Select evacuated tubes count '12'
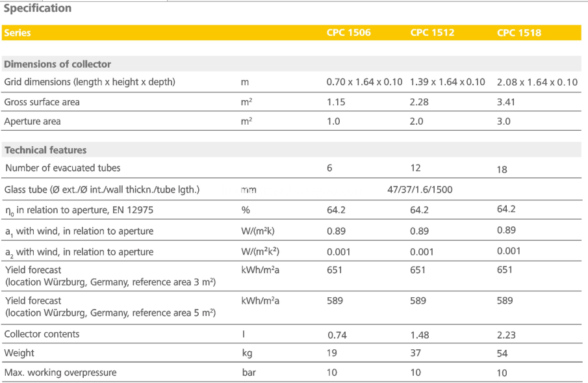Screen dimensions: 588x383 [416, 168]
